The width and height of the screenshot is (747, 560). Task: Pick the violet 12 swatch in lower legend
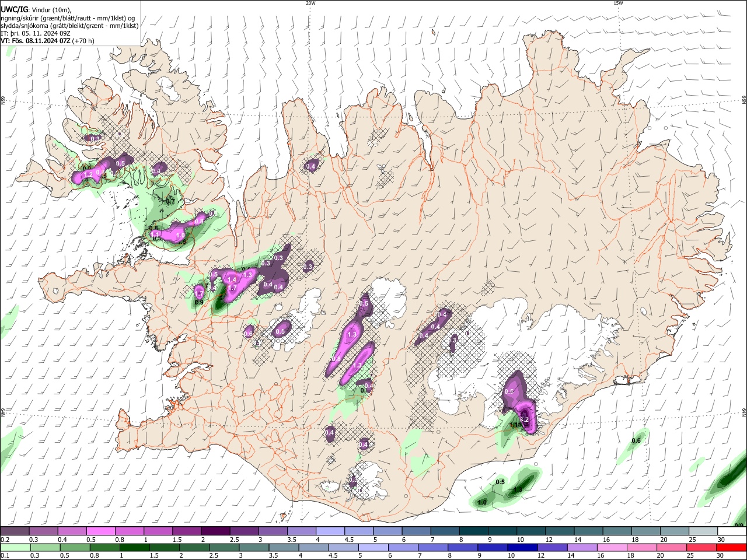click(x=553, y=547)
